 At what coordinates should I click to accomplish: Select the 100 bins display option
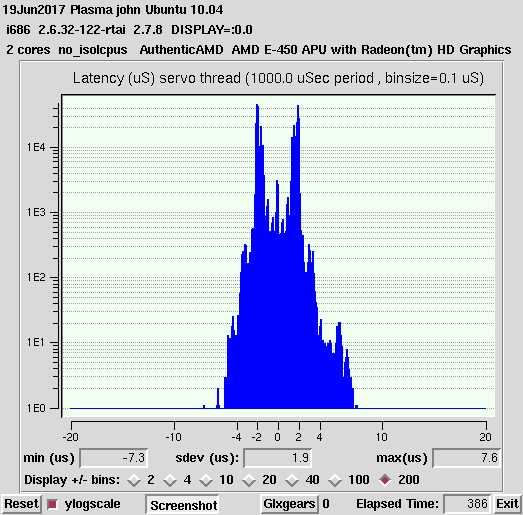(x=335, y=480)
